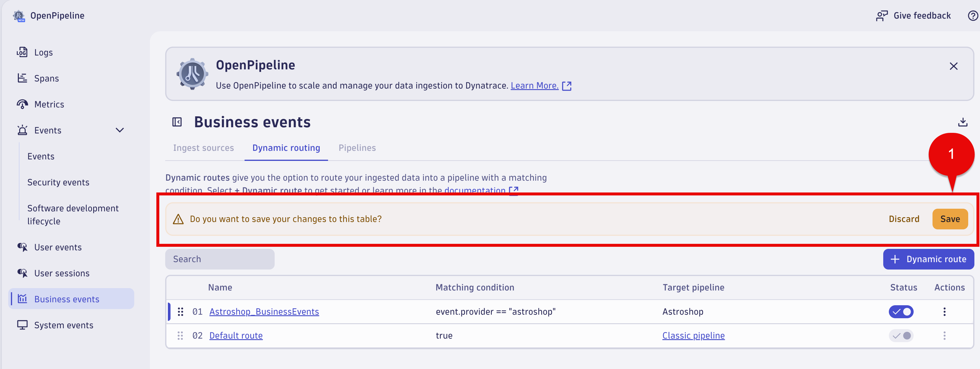Open User events in sidebar

[x=58, y=247]
